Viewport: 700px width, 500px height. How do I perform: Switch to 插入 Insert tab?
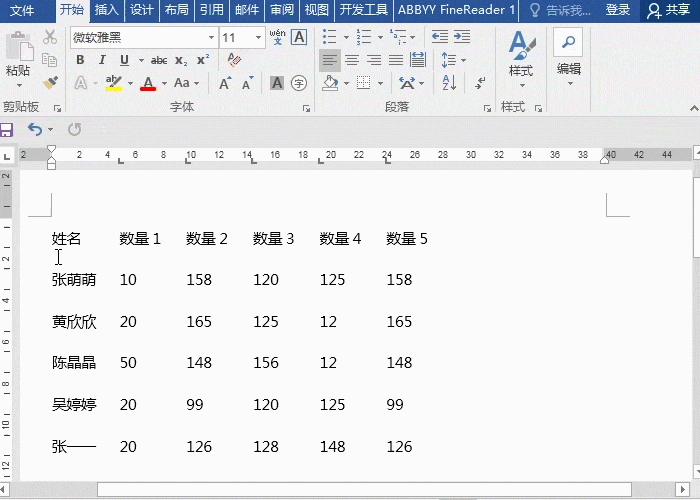click(107, 10)
